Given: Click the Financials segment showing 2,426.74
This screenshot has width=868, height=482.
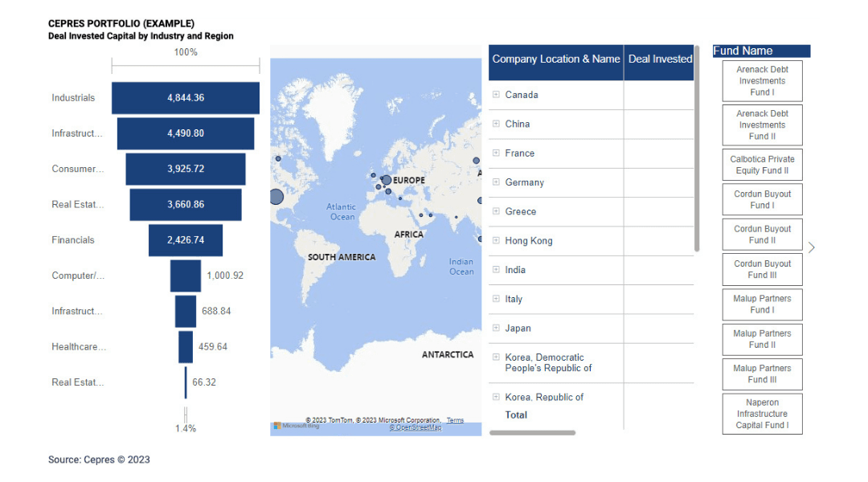Looking at the screenshot, I should click(x=186, y=239).
